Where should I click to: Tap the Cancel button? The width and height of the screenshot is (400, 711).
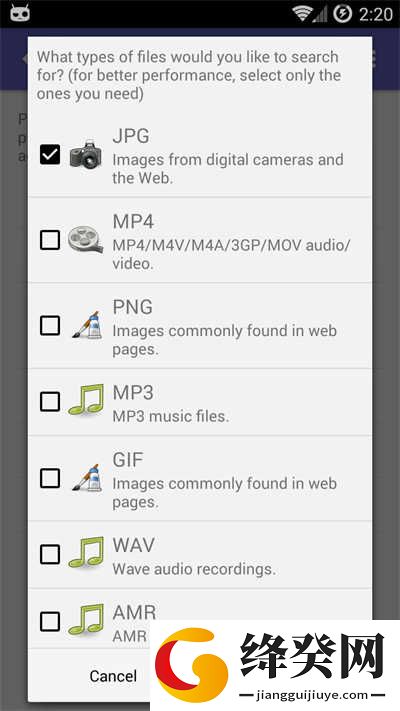tap(113, 676)
